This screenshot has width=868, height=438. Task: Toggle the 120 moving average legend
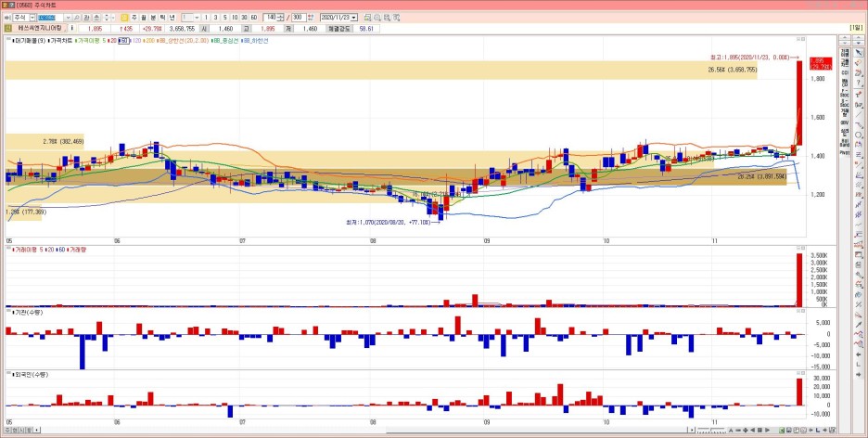(x=136, y=41)
